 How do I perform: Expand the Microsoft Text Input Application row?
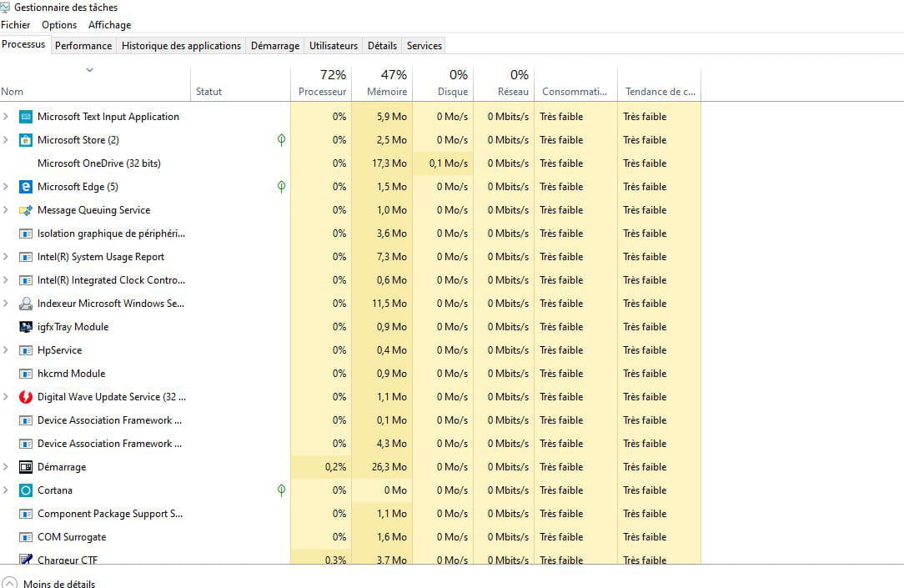[6, 117]
